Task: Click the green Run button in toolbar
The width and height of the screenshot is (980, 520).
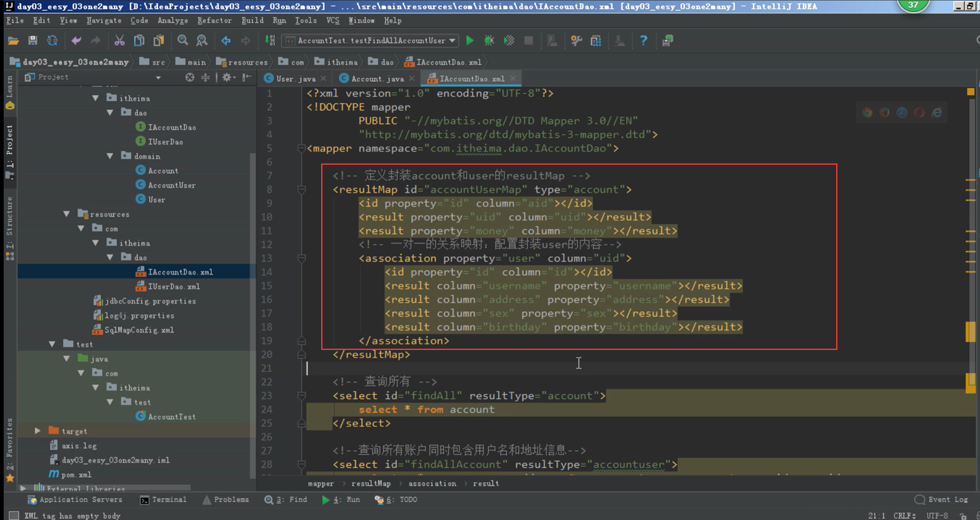Action: [470, 41]
